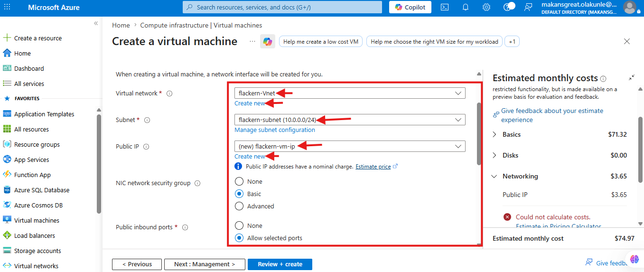Open the Subnet dropdown flackern-subnet

[350, 120]
